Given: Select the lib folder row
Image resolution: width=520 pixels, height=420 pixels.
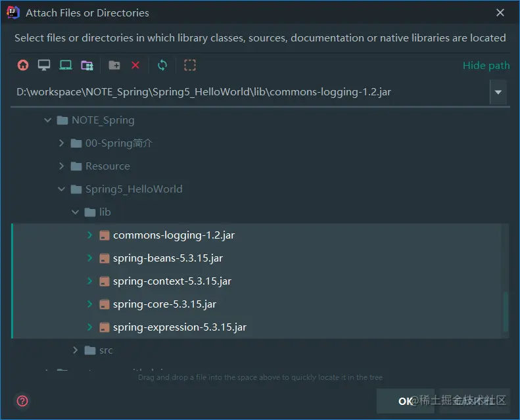Looking at the screenshot, I should (x=260, y=212).
